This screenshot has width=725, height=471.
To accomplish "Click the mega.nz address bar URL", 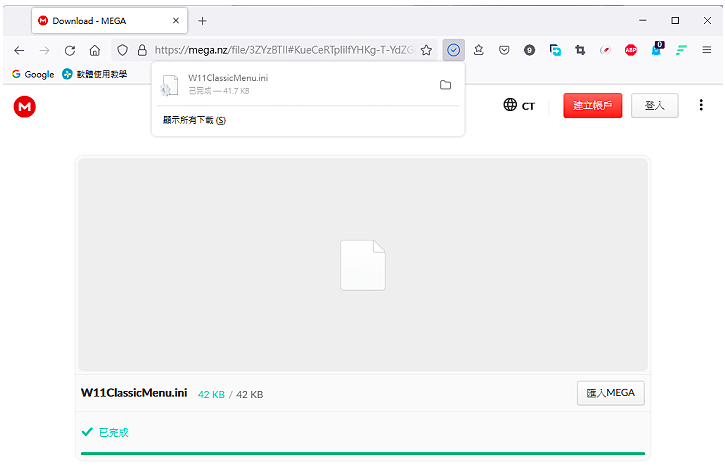I will pyautogui.click(x=284, y=50).
